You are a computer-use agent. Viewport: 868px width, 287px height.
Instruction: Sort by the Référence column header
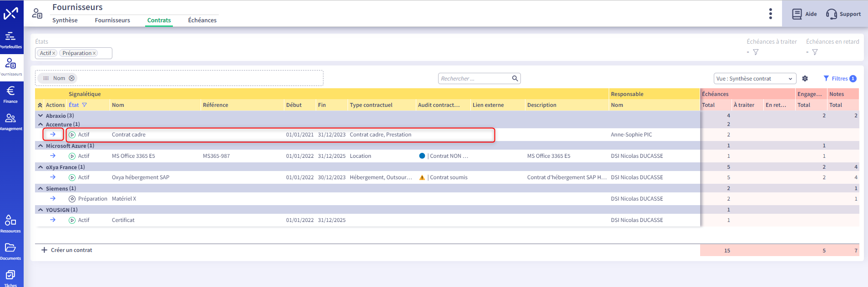coord(216,105)
